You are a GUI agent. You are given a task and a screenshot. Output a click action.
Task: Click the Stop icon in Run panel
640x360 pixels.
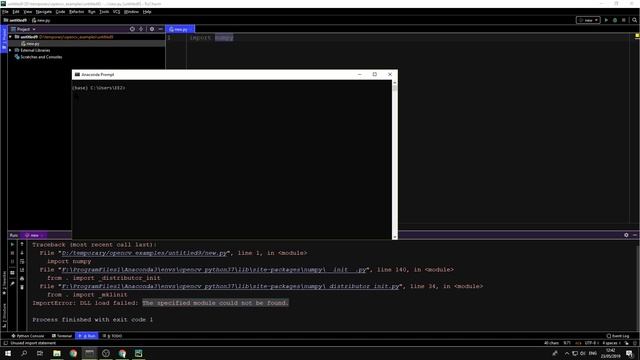coord(12,253)
